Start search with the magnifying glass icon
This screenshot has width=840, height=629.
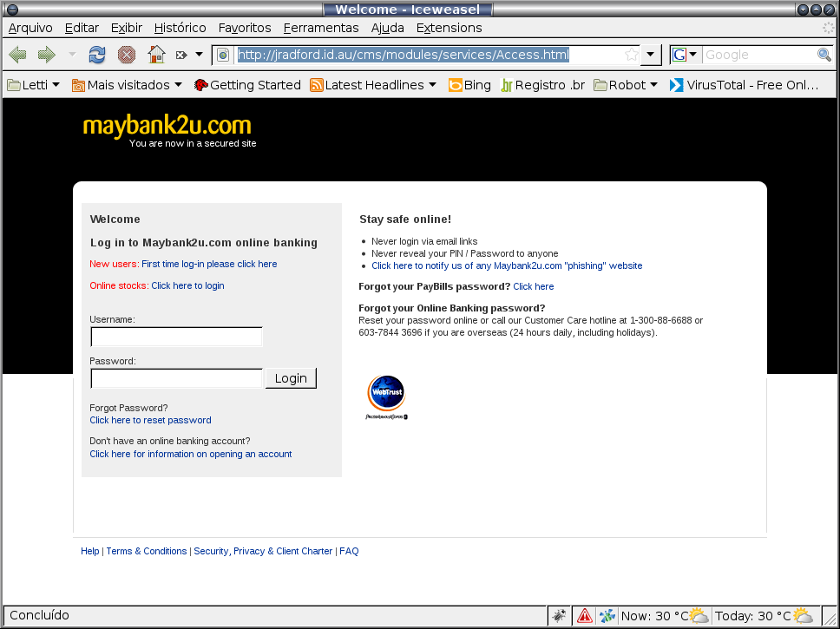[824, 55]
